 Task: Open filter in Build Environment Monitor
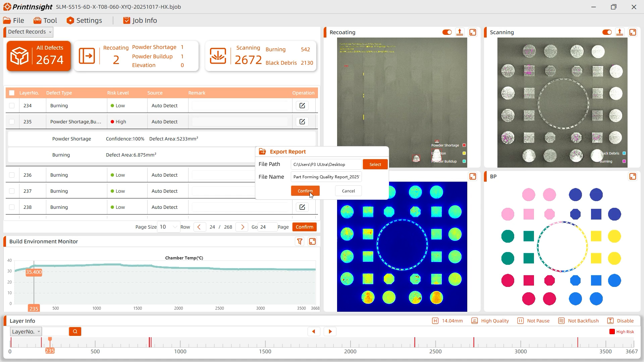300,242
